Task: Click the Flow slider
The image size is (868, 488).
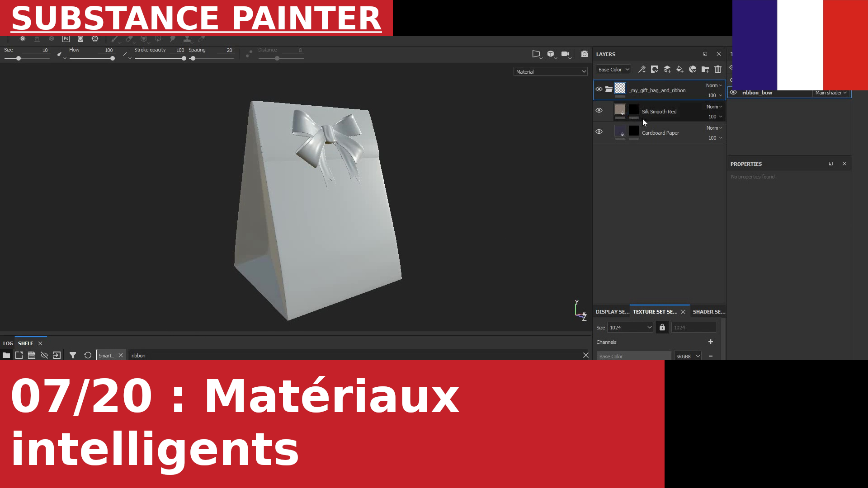Action: [x=92, y=58]
